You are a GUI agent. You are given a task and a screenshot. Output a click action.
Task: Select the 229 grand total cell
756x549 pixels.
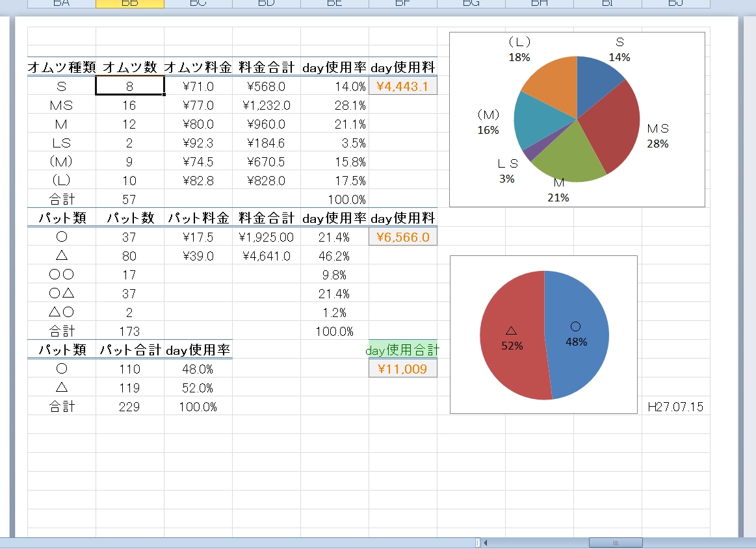130,406
